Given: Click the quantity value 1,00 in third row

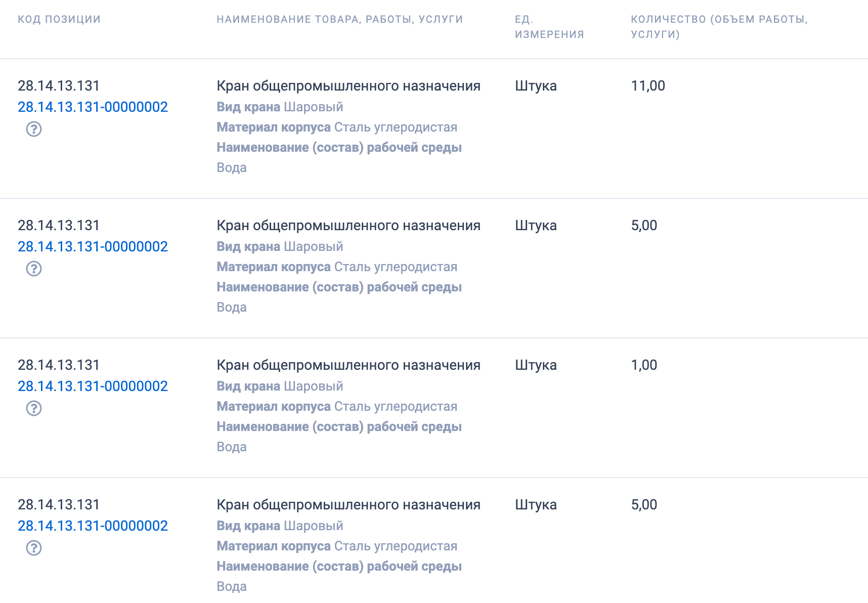Looking at the screenshot, I should click(x=644, y=365).
